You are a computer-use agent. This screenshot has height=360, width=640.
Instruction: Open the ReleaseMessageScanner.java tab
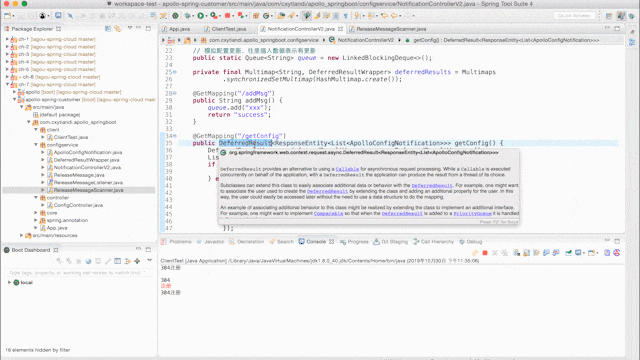[x=387, y=29]
